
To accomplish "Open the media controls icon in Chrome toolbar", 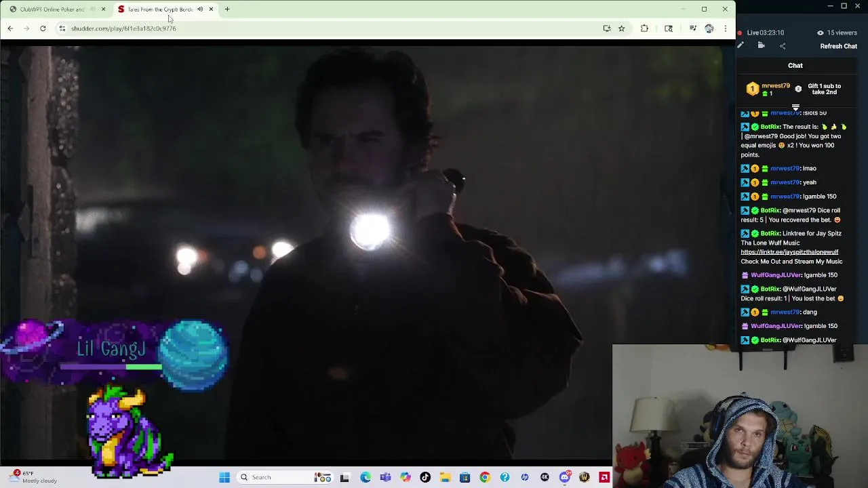I will [x=692, y=28].
